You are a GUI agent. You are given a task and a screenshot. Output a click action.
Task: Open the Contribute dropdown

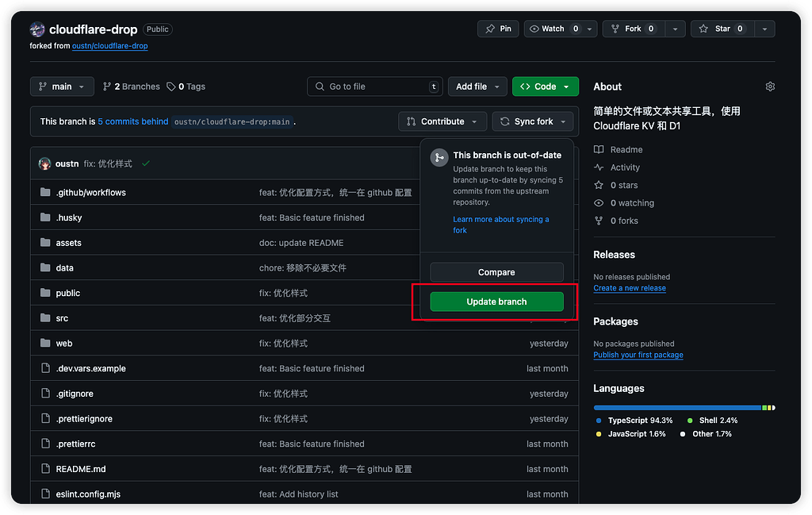pyautogui.click(x=442, y=121)
